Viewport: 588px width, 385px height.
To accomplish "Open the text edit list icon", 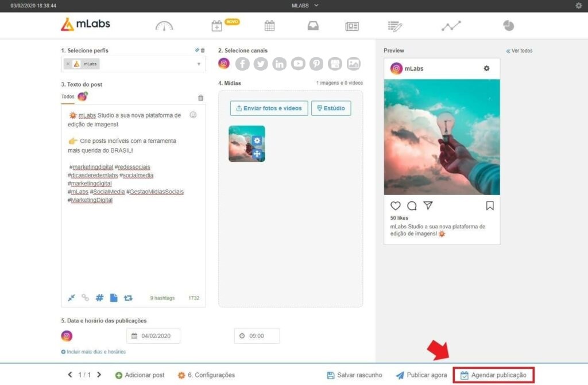I will pos(395,26).
